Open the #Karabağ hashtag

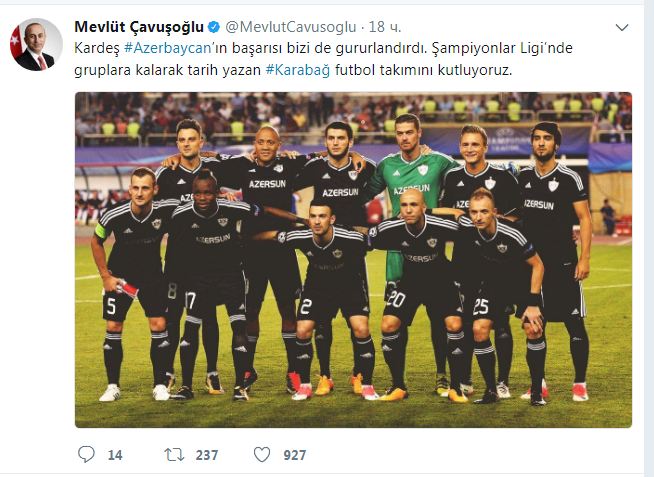coord(298,70)
